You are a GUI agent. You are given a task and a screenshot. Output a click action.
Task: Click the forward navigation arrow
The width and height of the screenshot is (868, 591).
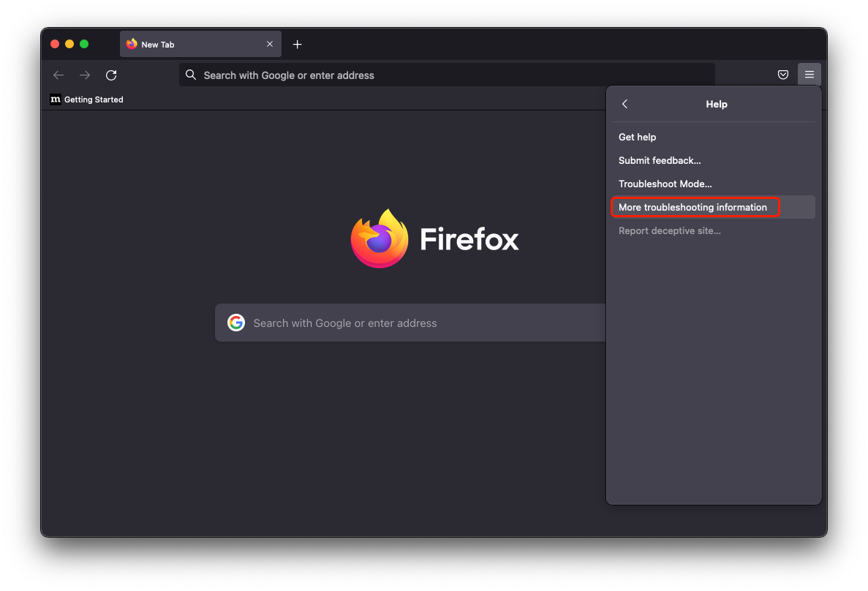pyautogui.click(x=85, y=75)
